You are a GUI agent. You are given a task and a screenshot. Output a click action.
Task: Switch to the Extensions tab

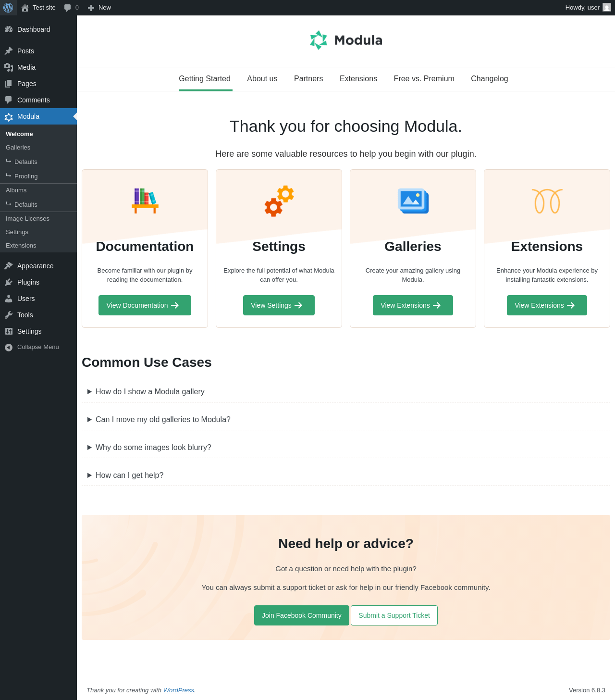pyautogui.click(x=358, y=79)
